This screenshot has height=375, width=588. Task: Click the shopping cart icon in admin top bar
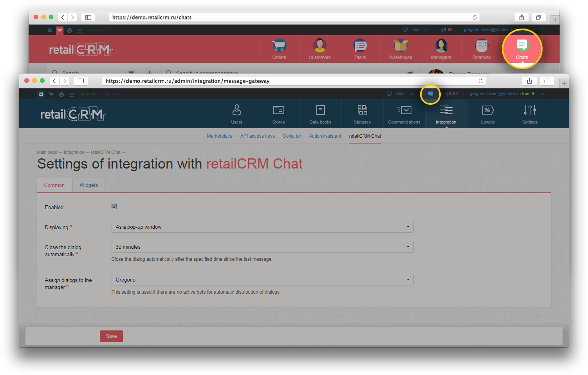(51, 94)
